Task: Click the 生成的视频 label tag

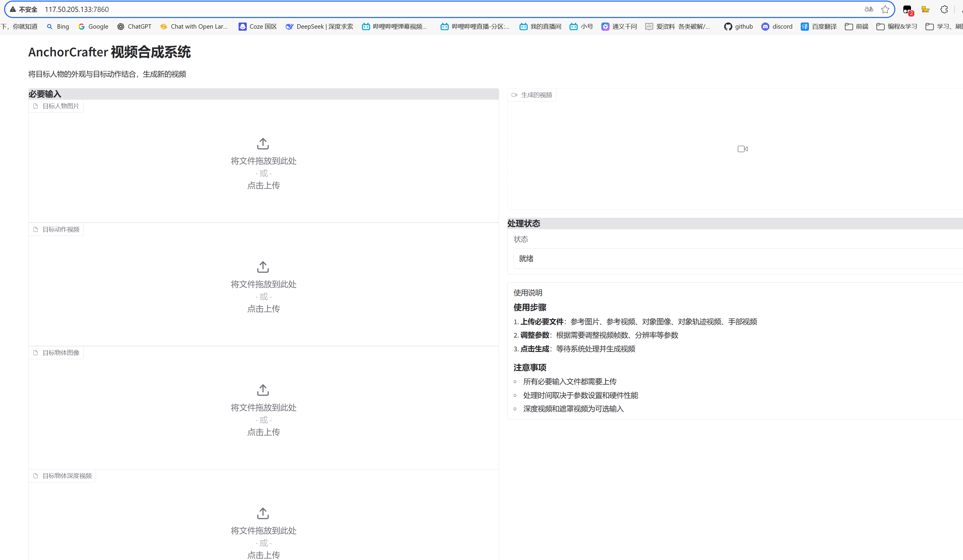Action: click(x=532, y=95)
